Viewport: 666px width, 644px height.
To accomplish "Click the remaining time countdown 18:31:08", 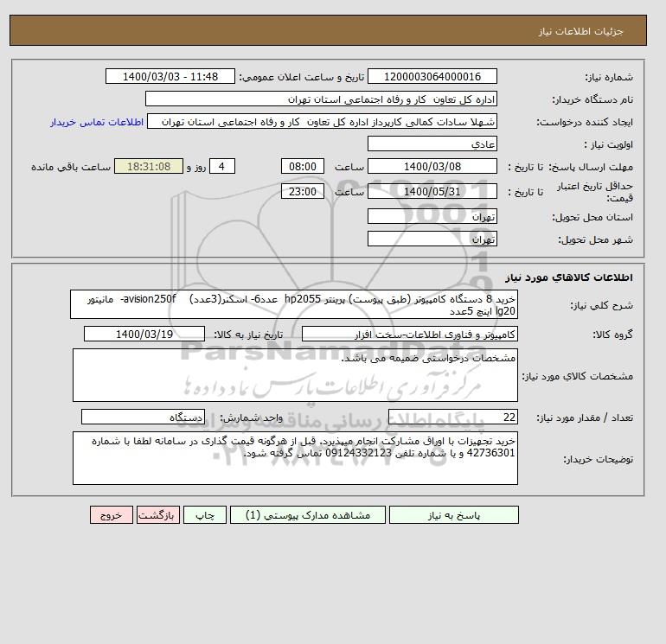I will click(x=149, y=167).
